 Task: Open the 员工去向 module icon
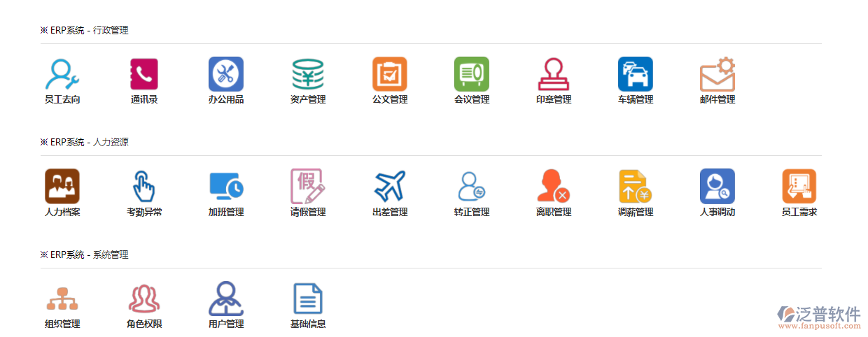tap(62, 74)
